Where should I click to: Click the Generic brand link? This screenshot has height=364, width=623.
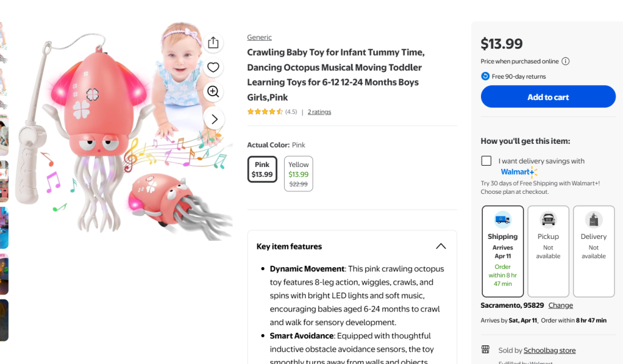tap(259, 38)
